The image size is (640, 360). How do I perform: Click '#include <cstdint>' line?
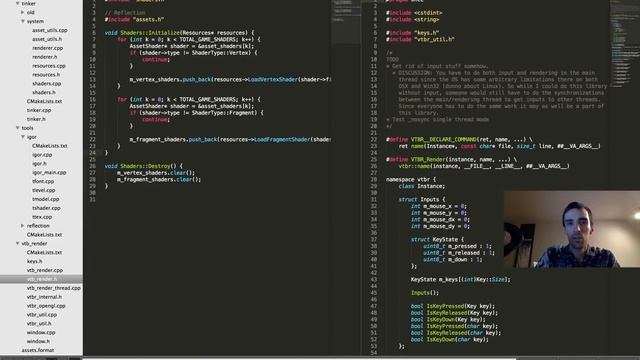coord(414,13)
